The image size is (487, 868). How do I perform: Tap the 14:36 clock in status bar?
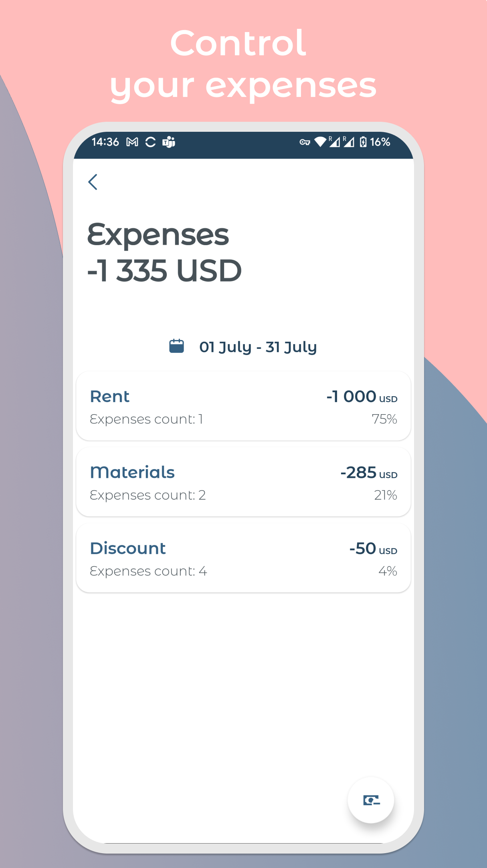pos(105,142)
